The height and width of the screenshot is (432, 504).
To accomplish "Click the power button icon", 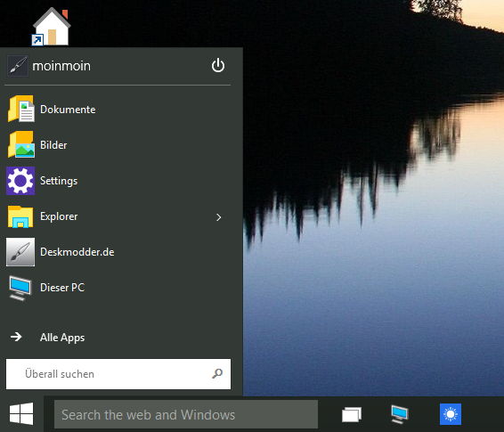I will [x=218, y=65].
